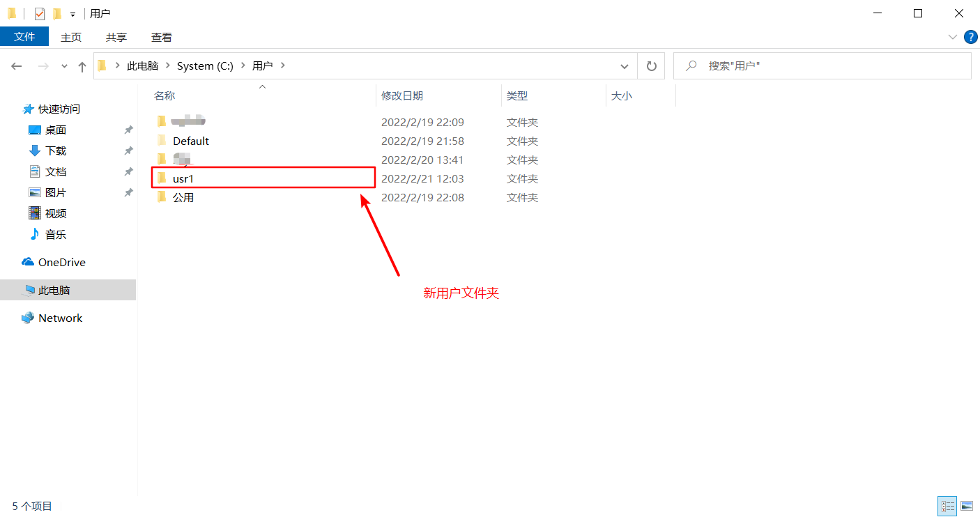The image size is (980, 517).
Task: Unpin 桌面 using its pin icon
Action: (128, 130)
